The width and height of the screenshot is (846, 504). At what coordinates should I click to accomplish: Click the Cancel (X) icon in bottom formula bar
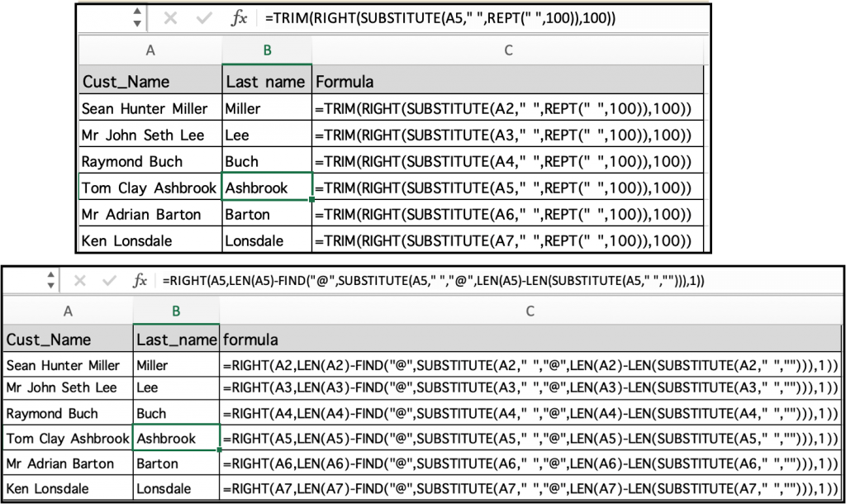(x=79, y=279)
